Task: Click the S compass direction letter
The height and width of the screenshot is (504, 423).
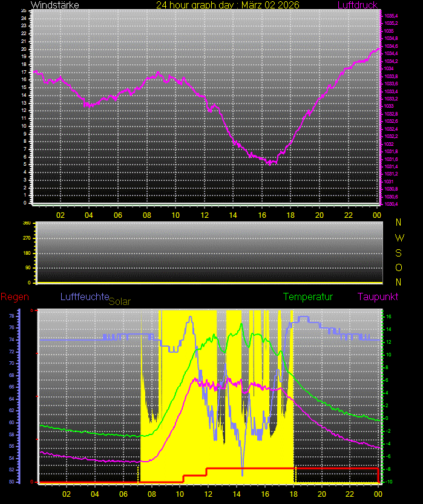Action: pyautogui.click(x=398, y=253)
